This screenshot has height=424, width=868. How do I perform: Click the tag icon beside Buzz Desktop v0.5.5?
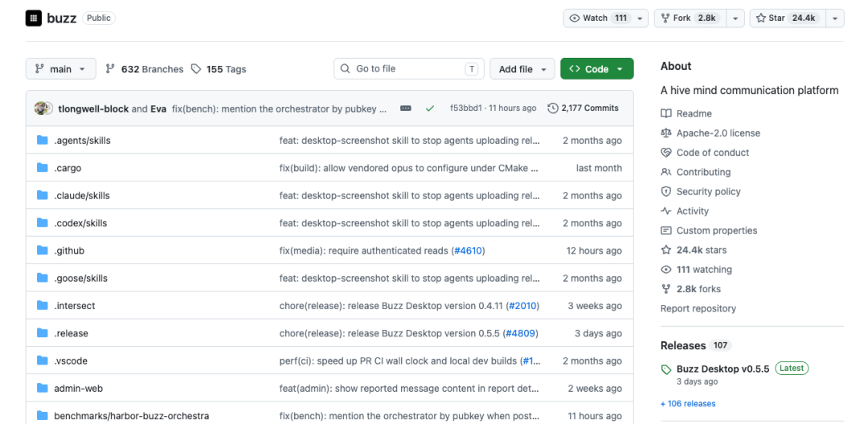tap(666, 369)
